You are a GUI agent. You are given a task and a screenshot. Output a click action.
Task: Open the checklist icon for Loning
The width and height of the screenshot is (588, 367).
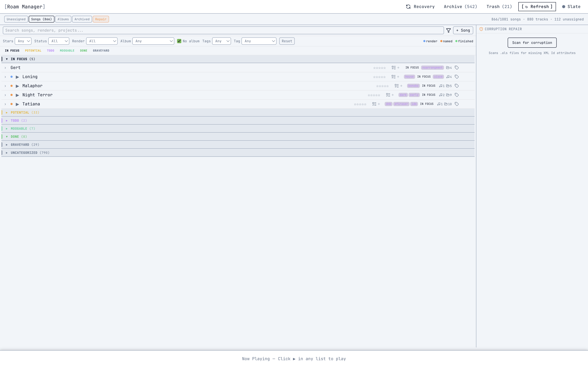(x=394, y=77)
